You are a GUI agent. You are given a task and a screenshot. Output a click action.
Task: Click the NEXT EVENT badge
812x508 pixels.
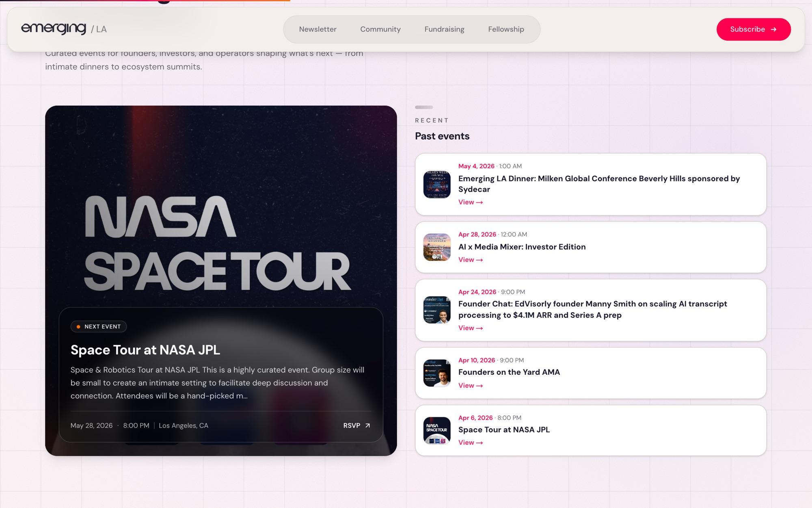coord(99,326)
